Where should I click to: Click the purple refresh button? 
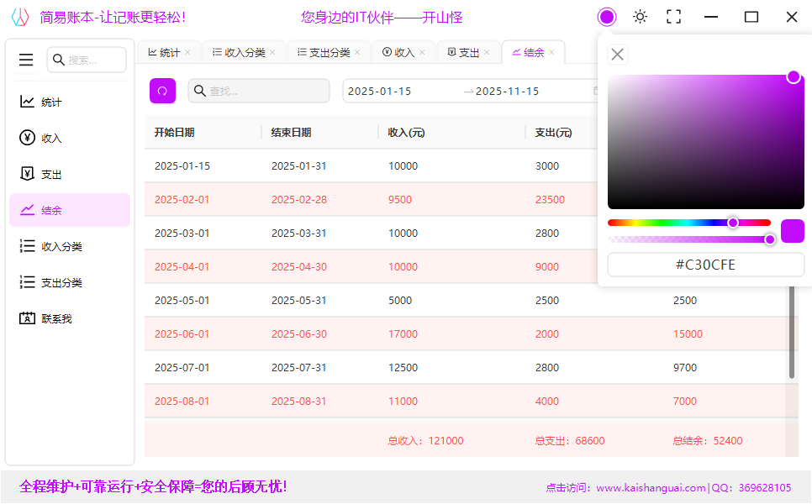(x=162, y=91)
